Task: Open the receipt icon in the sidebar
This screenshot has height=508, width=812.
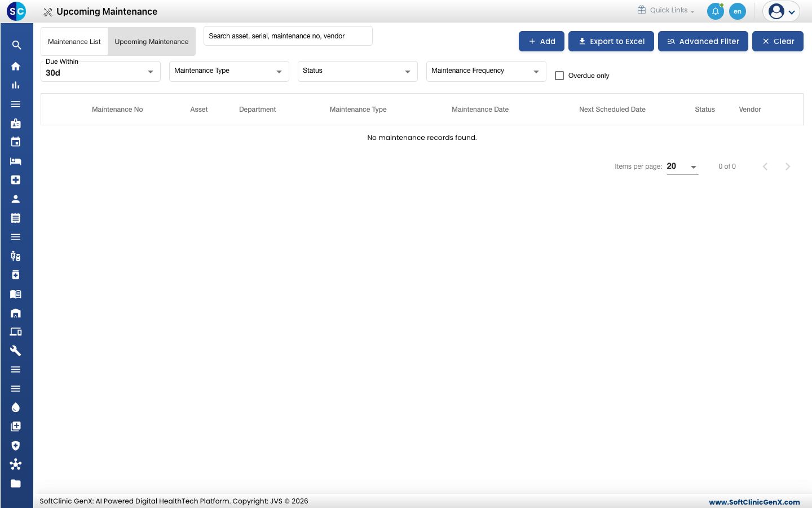Action: 16,218
